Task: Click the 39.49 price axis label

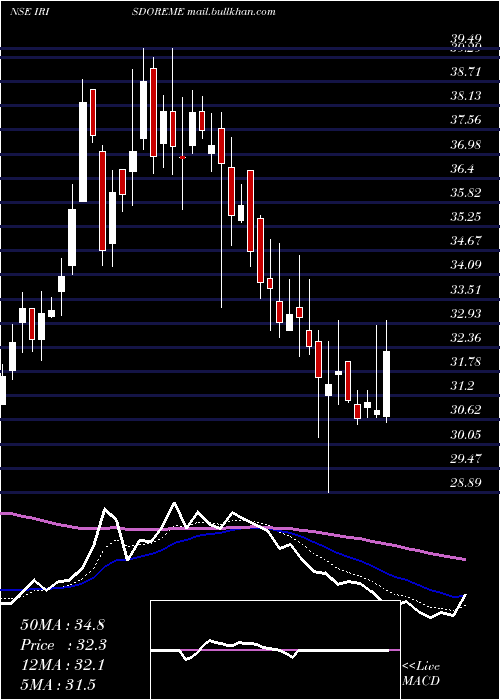Action: [466, 40]
